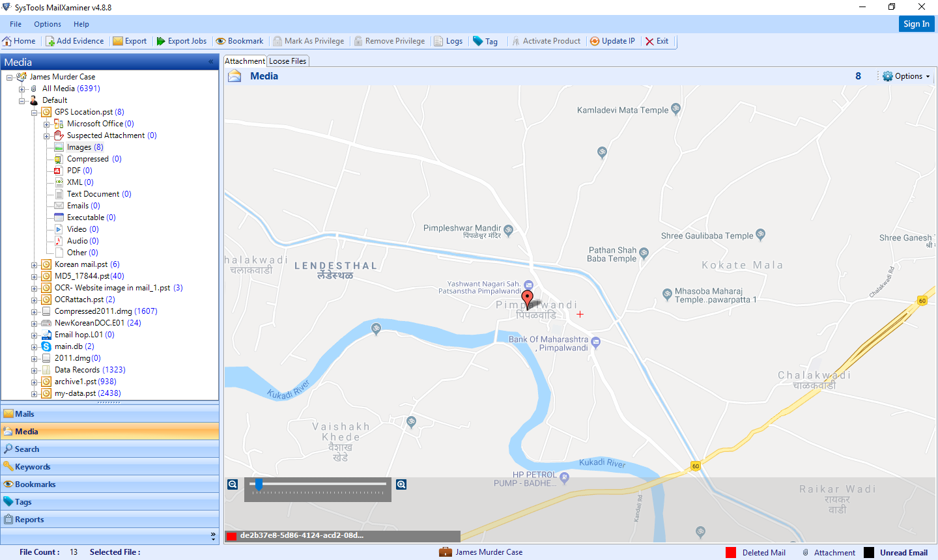Select NewKoreanDOC.E01 (24) tree item
This screenshot has width=938, height=560.
click(98, 323)
